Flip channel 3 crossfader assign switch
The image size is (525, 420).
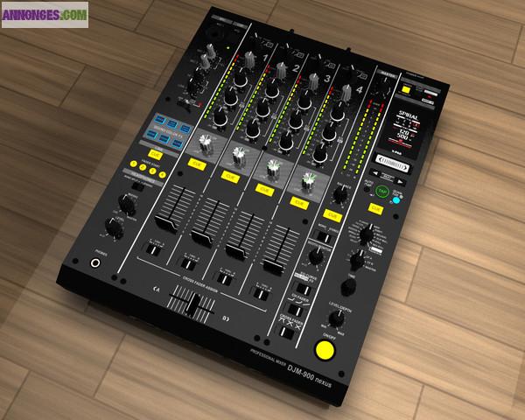[224, 279]
